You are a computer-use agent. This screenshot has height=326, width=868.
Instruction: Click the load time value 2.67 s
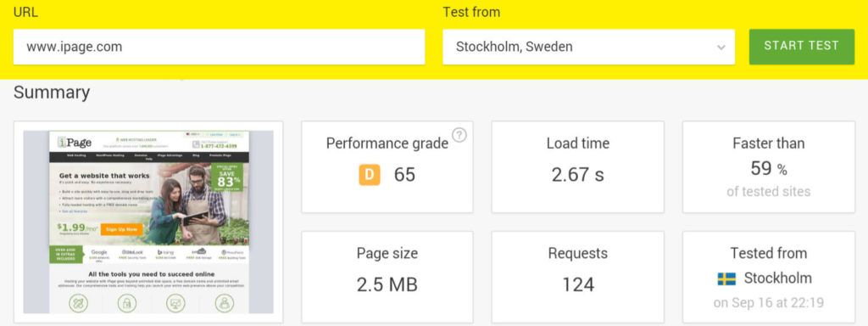pyautogui.click(x=577, y=175)
